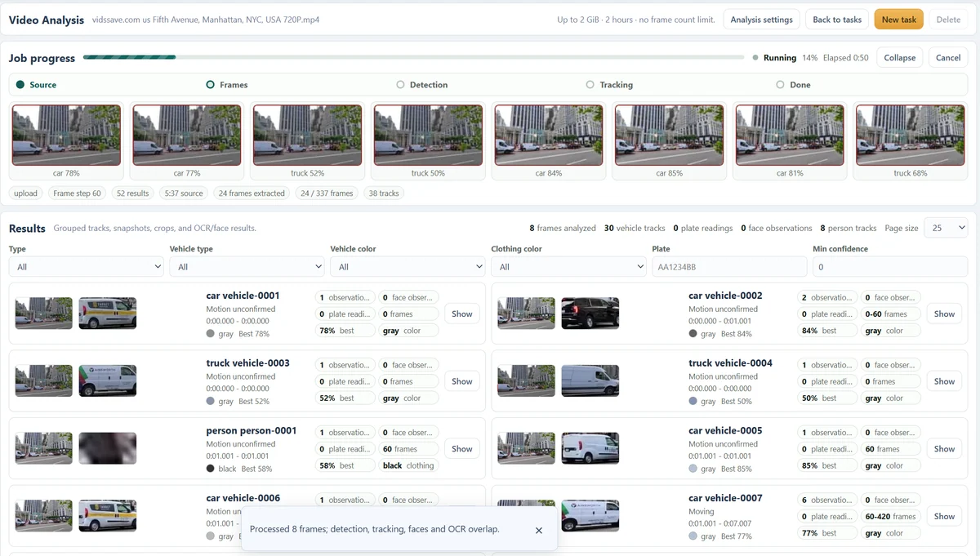980x556 pixels.
Task: Open the frame thumbnail labeled car 77%
Action: coord(187,136)
